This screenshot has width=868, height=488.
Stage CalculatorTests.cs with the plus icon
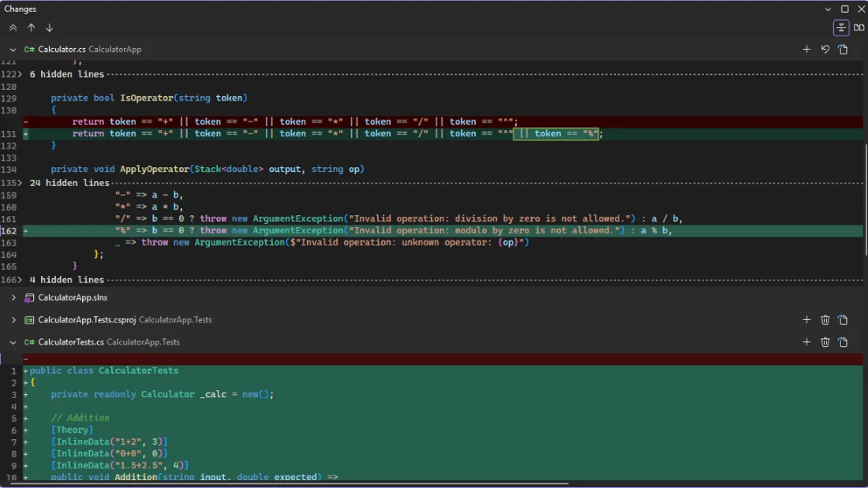806,342
